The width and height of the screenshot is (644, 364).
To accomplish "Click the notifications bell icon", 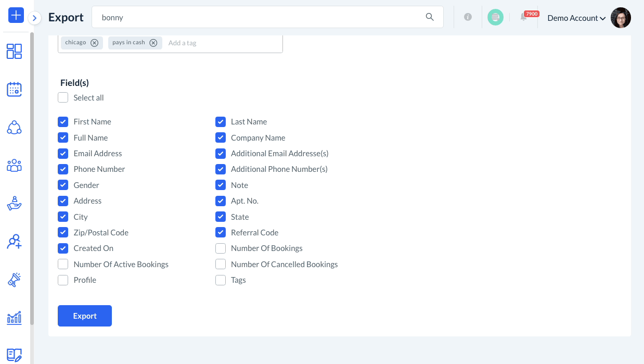I will pyautogui.click(x=524, y=17).
